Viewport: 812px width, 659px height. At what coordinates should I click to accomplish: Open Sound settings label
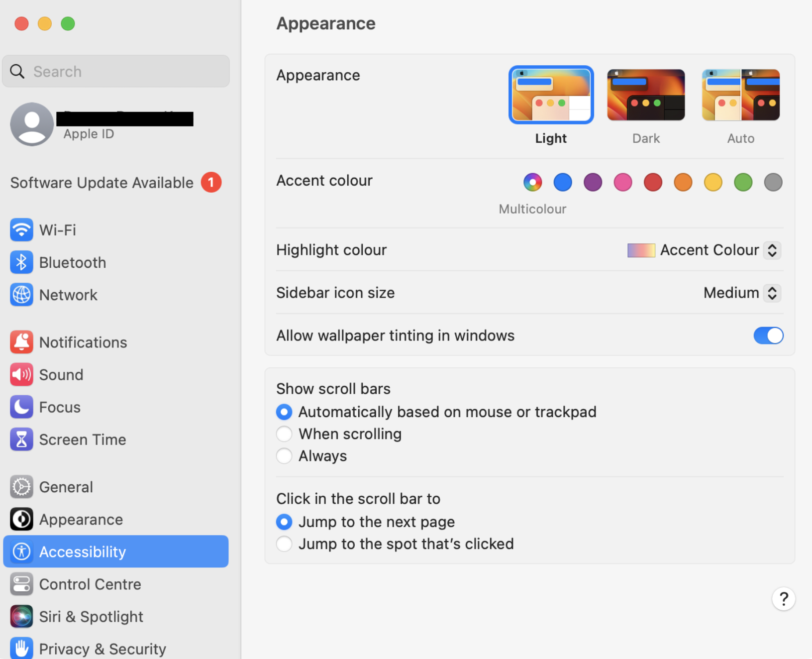[61, 374]
